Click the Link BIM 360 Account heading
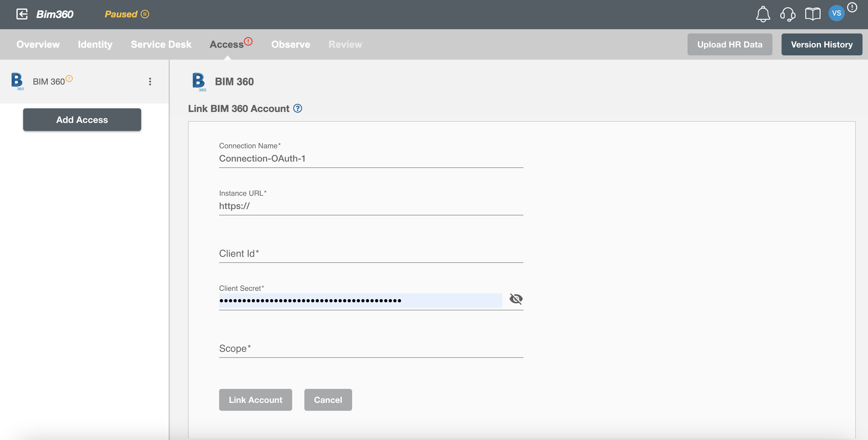Viewport: 868px width, 440px height. pyautogui.click(x=239, y=109)
